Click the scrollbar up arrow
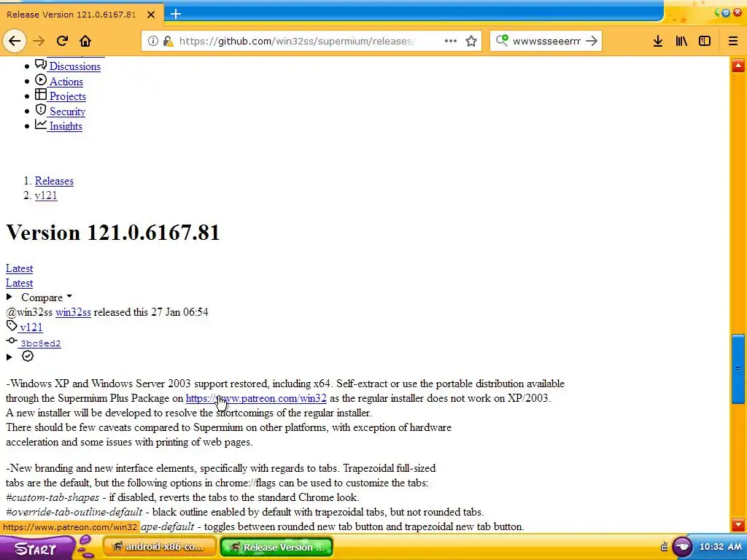 click(x=738, y=65)
